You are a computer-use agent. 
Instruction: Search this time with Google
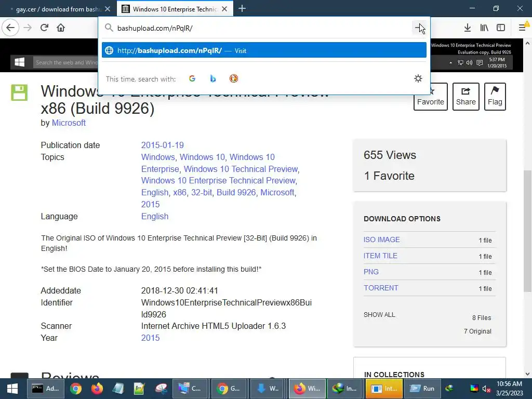[192, 79]
